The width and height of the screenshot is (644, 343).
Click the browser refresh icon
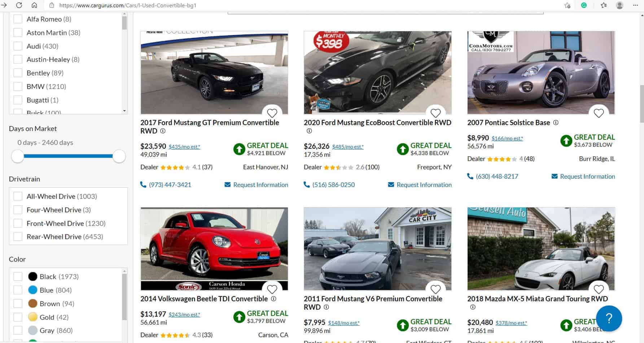(19, 5)
